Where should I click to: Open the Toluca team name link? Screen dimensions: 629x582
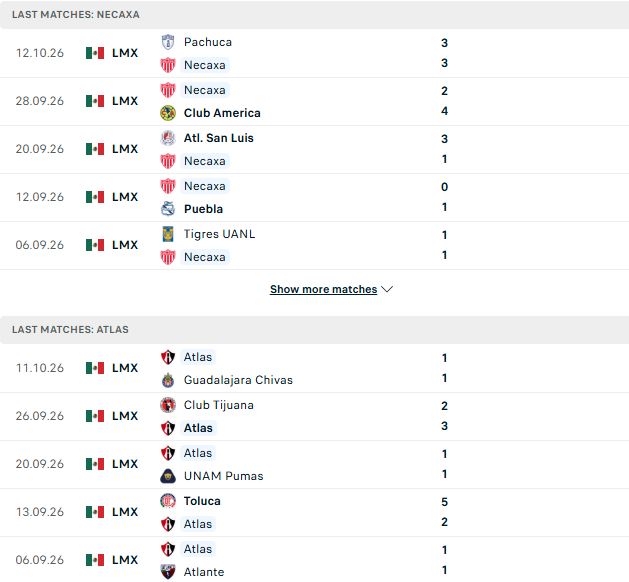click(202, 501)
